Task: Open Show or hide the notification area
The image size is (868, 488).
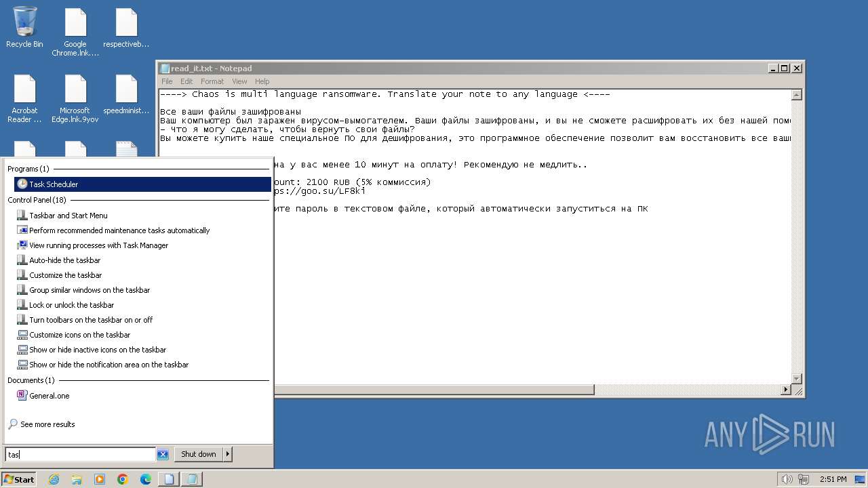Action: (108, 365)
